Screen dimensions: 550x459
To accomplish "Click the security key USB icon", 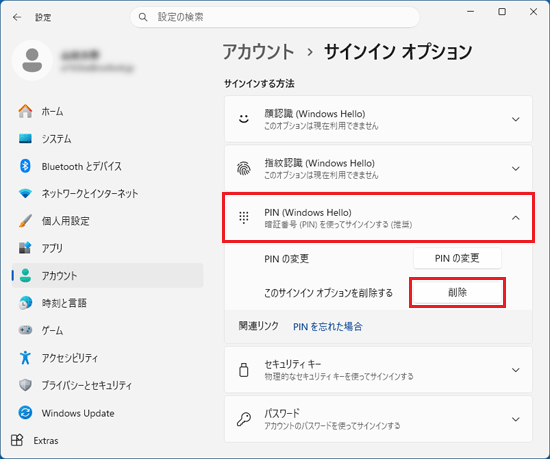I will pos(244,370).
